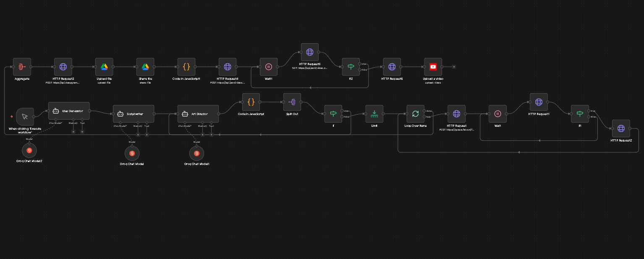Screen dimensions: 644x259
Task: Click the 'upload: file' subtitle
Action: pyautogui.click(x=104, y=83)
